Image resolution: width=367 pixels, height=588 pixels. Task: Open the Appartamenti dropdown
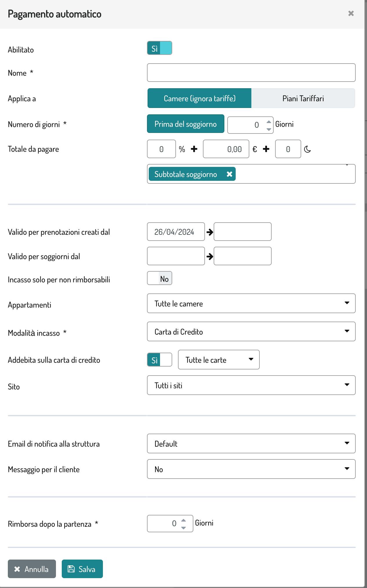click(251, 303)
